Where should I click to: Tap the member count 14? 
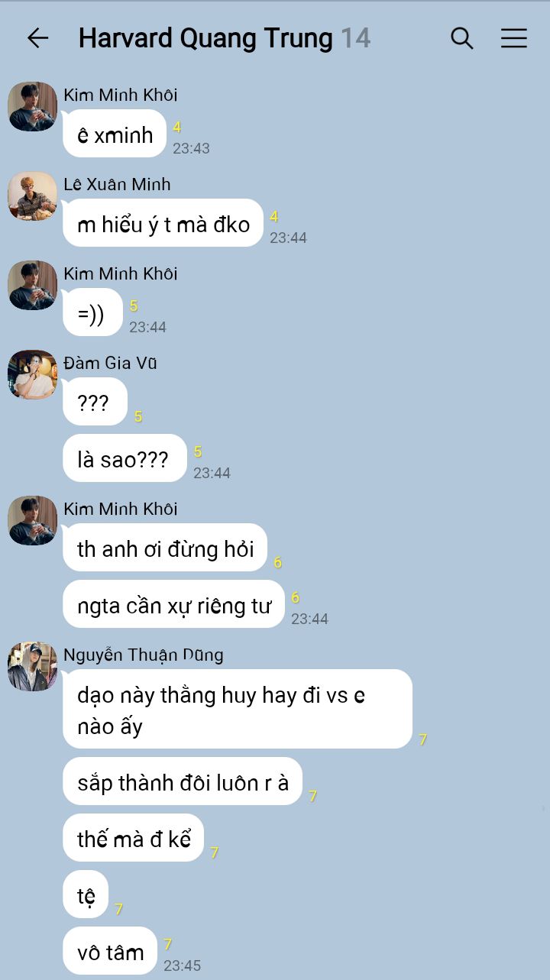click(355, 38)
